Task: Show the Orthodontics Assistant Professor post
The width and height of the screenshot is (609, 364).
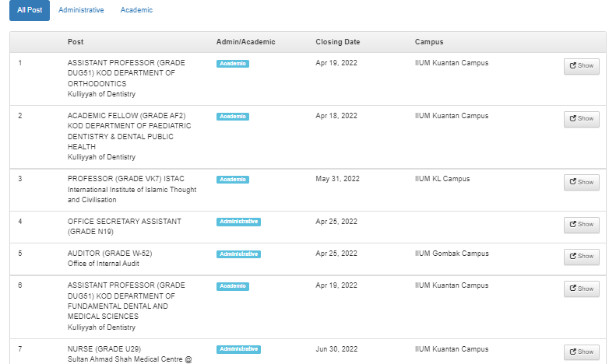Action: [582, 66]
